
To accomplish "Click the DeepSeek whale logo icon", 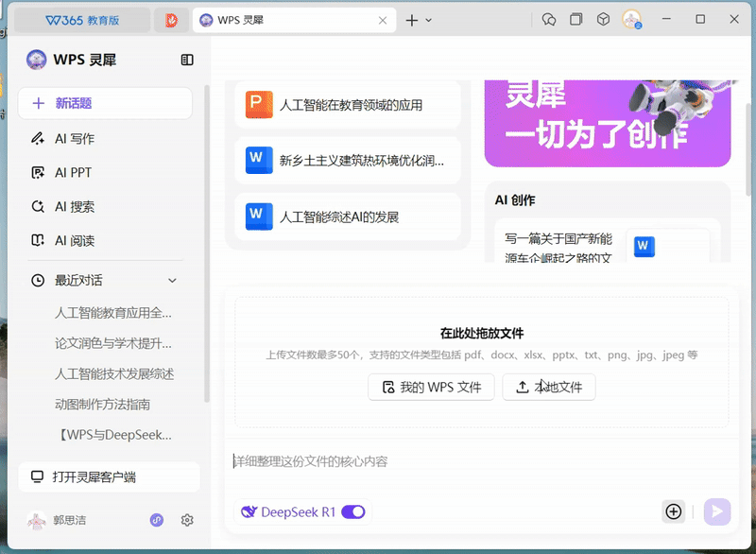I will point(249,512).
